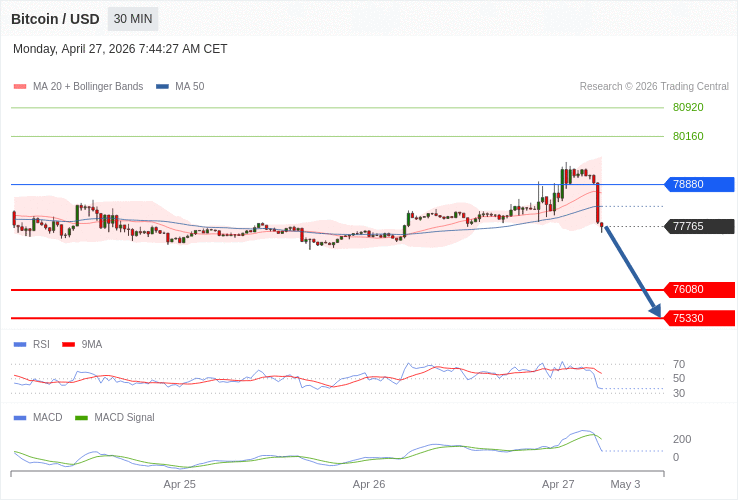Click the RSI 30 axis value

tap(679, 393)
